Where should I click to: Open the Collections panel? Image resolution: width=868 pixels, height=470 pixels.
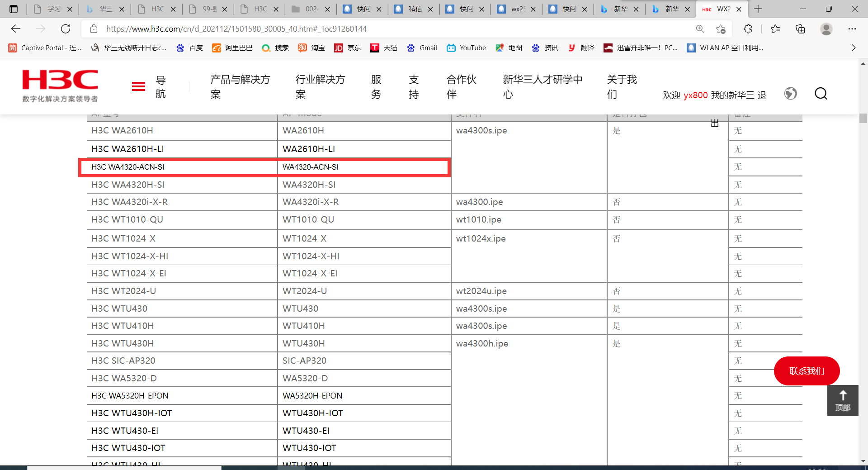point(800,29)
